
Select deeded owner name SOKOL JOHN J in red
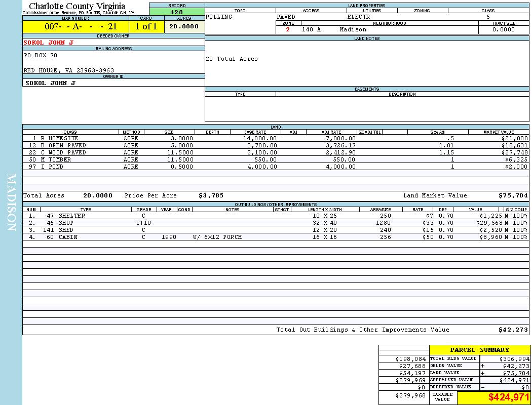[x=49, y=43]
